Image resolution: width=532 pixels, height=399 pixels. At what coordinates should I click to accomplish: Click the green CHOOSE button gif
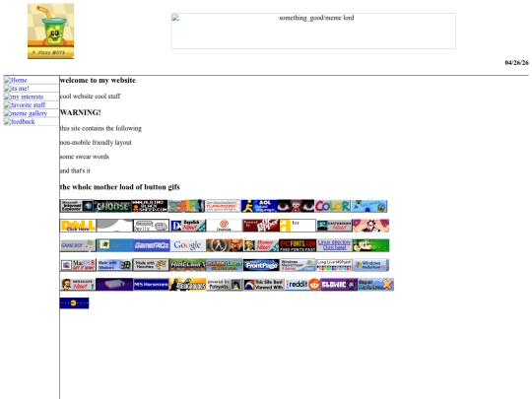(112, 206)
